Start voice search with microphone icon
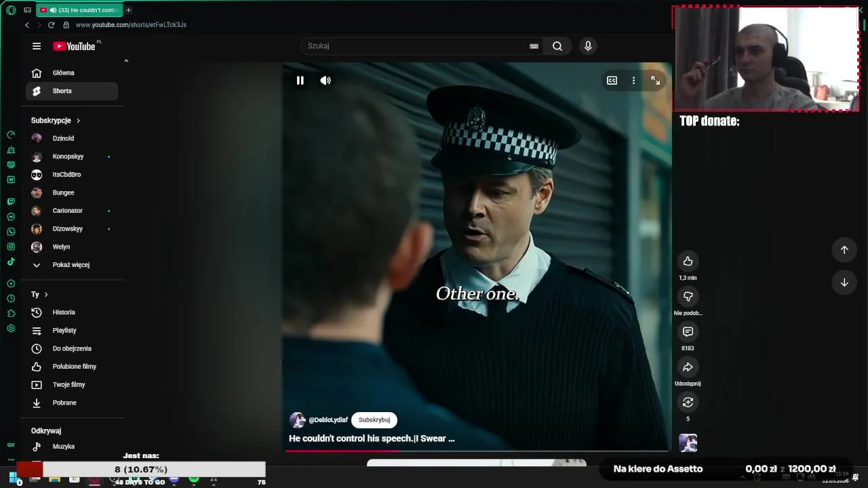This screenshot has width=868, height=488. pyautogui.click(x=588, y=46)
